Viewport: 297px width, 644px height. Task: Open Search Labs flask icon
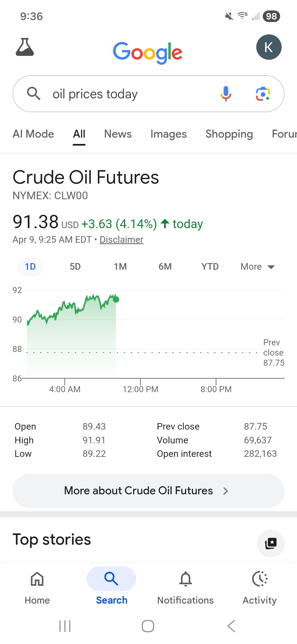pos(25,47)
